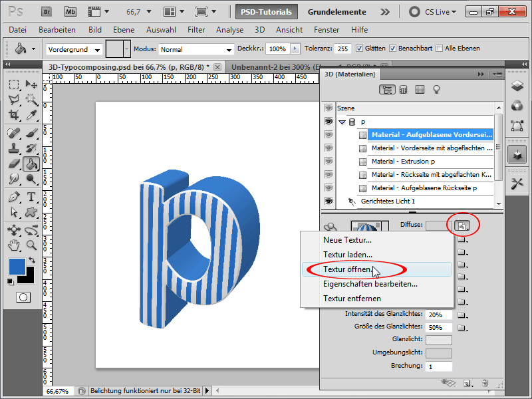Viewport: 532px width, 399px height.
Task: Choose Textur öffnen from menu
Action: coord(377,269)
